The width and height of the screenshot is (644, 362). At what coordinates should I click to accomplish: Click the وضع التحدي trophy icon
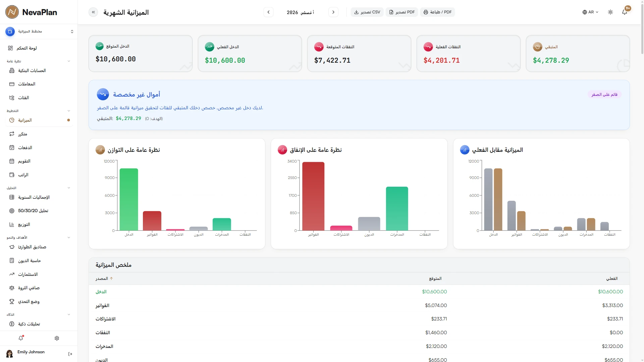pyautogui.click(x=12, y=301)
